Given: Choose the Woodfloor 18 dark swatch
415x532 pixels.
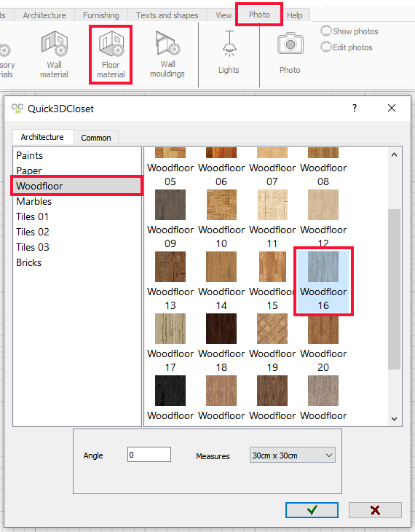Looking at the screenshot, I should point(221,329).
